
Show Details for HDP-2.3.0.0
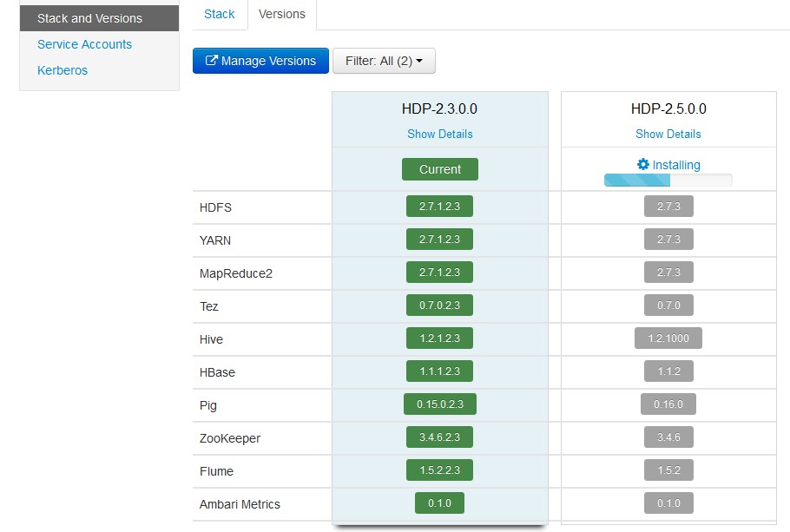pyautogui.click(x=440, y=134)
